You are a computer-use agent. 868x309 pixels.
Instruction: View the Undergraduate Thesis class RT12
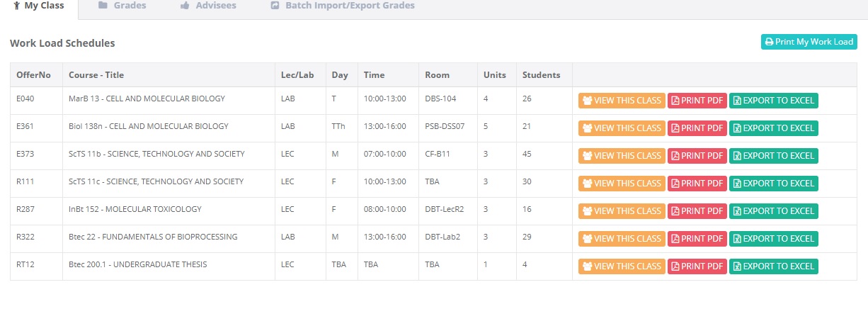tap(622, 266)
